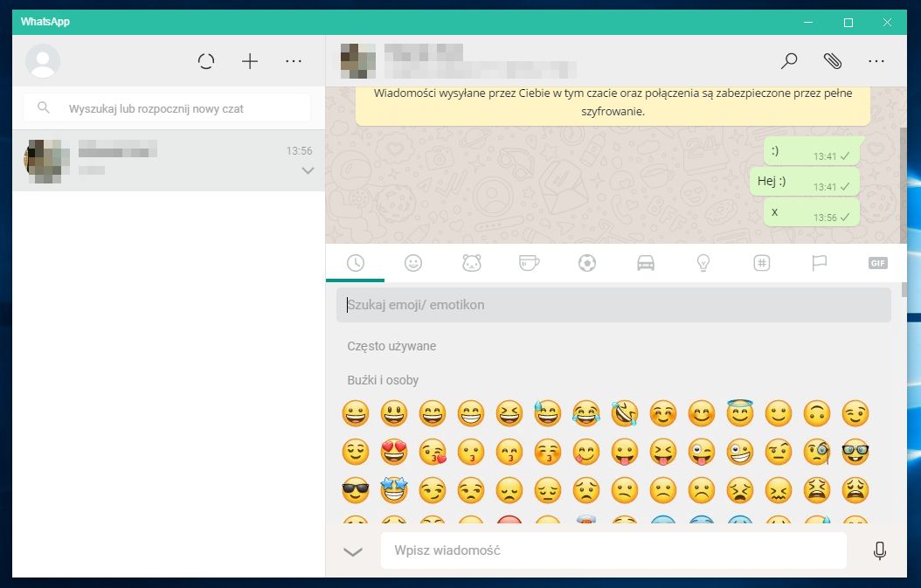Close emoji panel with chevron beside message box
This screenshot has height=588, width=921.
pos(353,551)
